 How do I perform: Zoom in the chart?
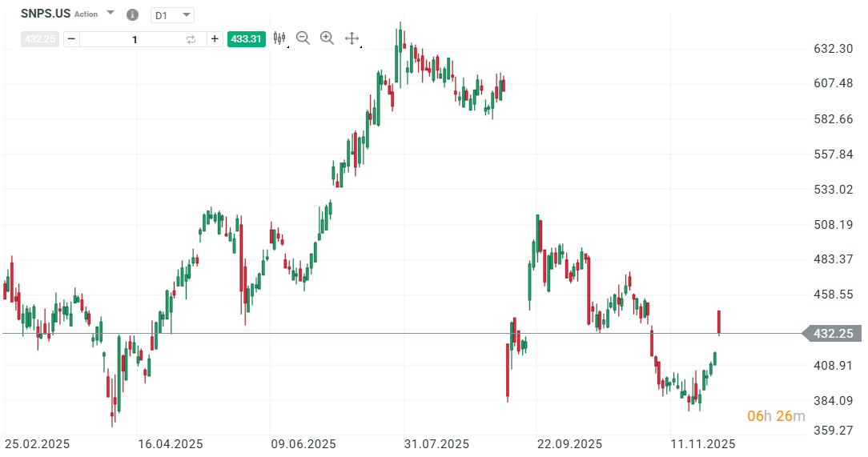[327, 38]
